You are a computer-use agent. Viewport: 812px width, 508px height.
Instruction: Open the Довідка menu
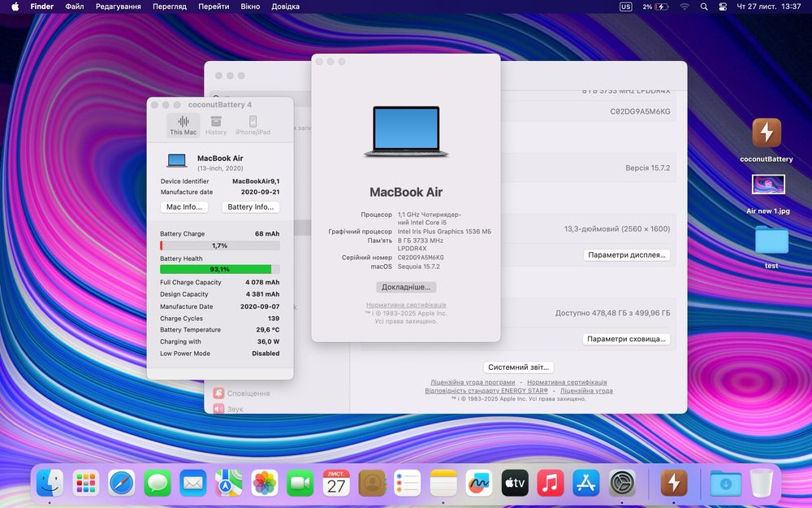pos(285,7)
